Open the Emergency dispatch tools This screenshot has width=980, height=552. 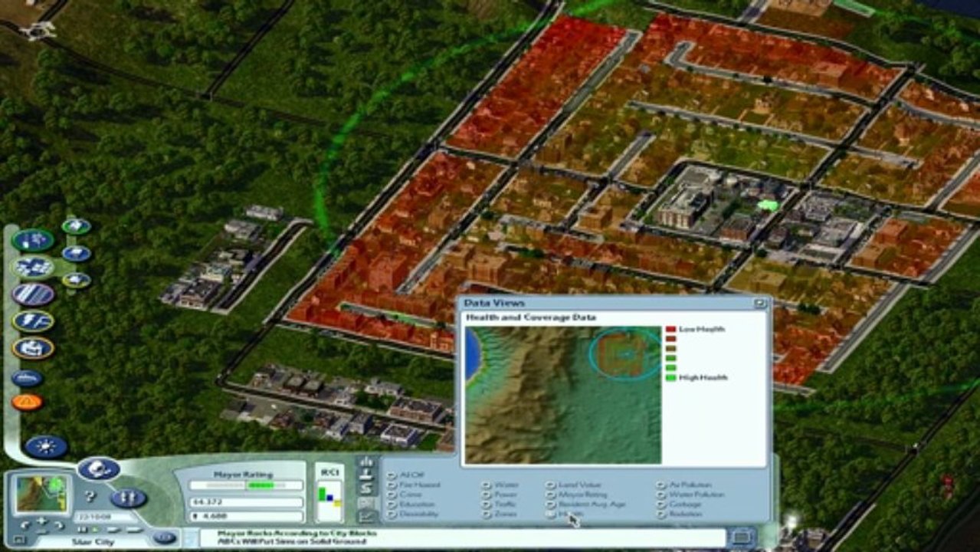tap(27, 402)
